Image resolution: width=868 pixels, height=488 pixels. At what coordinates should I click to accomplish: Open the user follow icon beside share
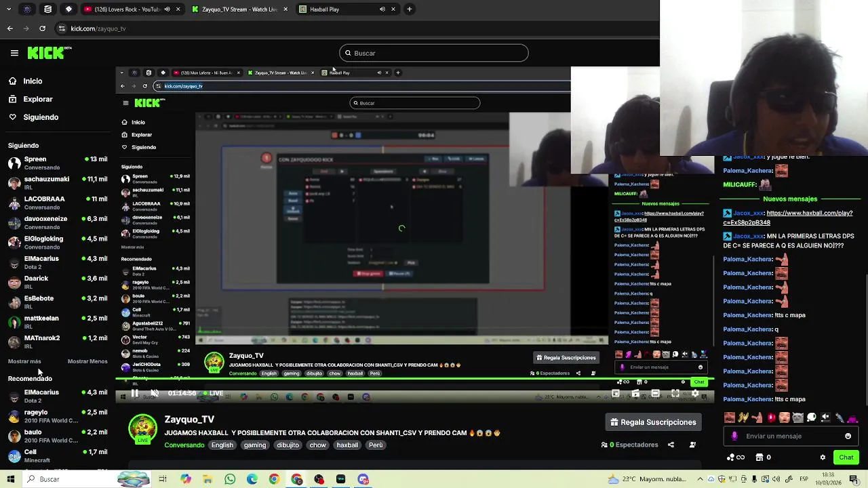pos(692,445)
